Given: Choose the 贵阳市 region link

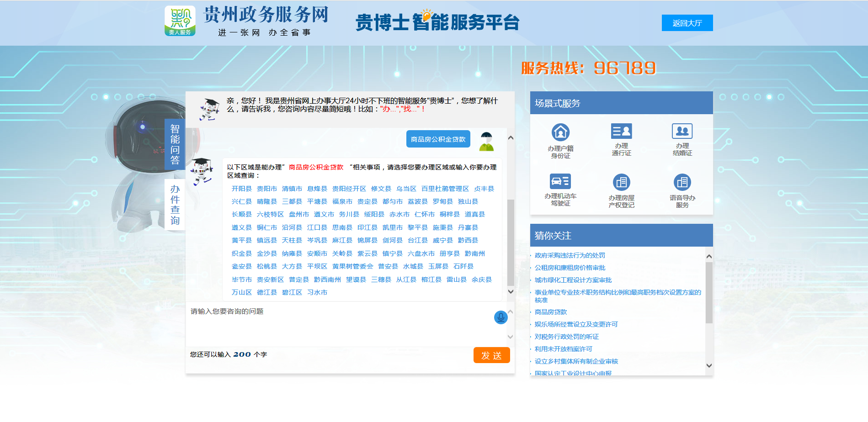Looking at the screenshot, I should pyautogui.click(x=266, y=189).
